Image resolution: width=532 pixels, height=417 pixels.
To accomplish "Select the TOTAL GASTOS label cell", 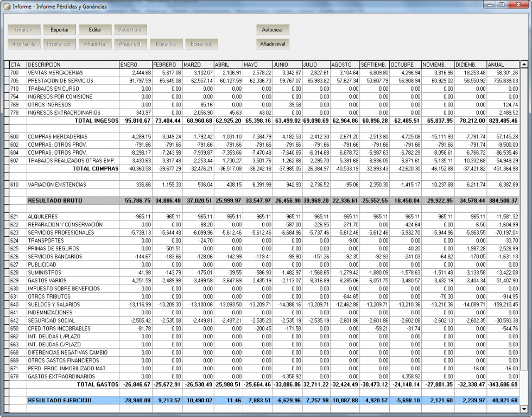I will coord(73,384).
